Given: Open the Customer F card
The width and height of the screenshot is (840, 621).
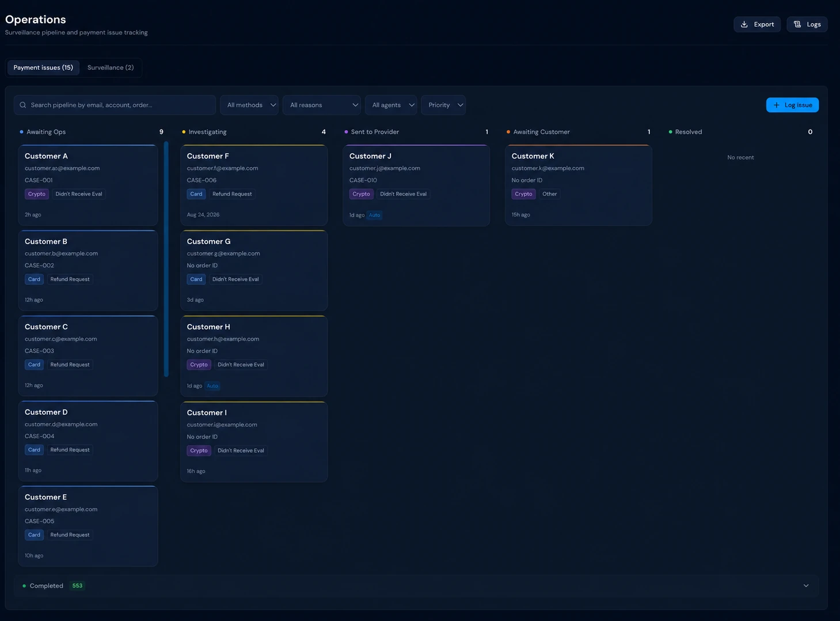Looking at the screenshot, I should 254,185.
